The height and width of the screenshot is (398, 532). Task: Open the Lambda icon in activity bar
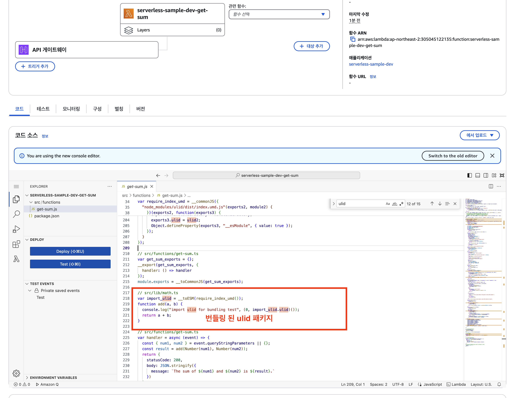tap(16, 259)
